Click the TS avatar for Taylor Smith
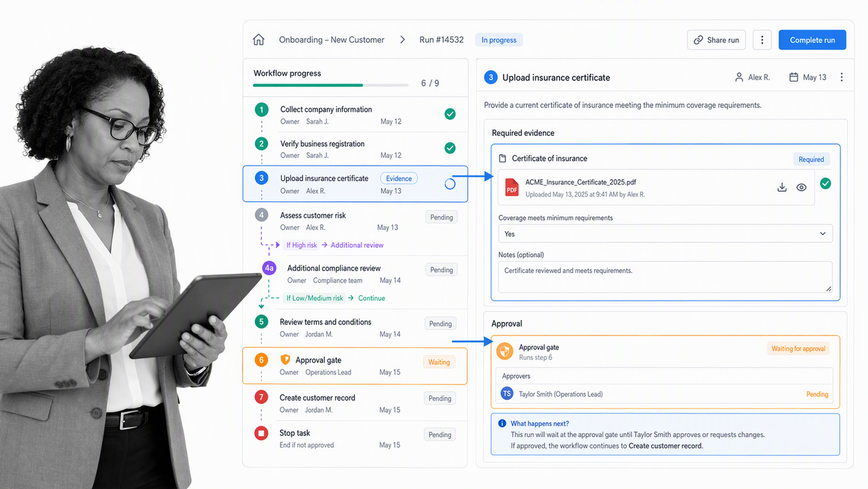This screenshot has height=489, width=868. pyautogui.click(x=507, y=393)
